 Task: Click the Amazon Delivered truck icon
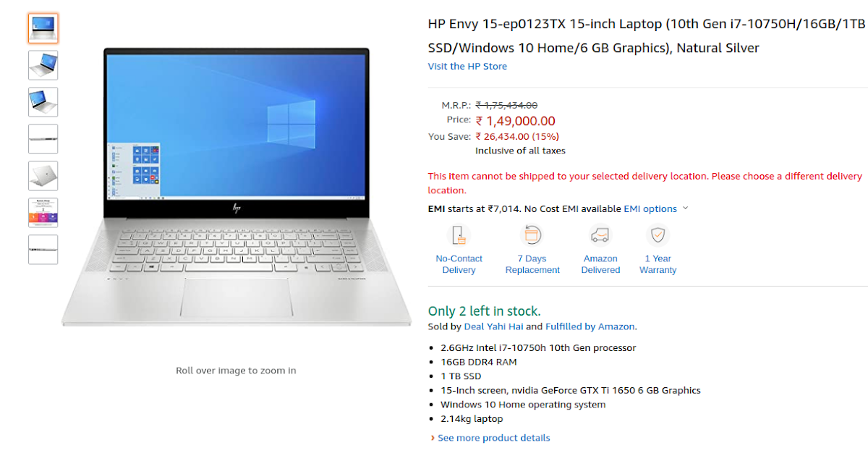(x=600, y=235)
